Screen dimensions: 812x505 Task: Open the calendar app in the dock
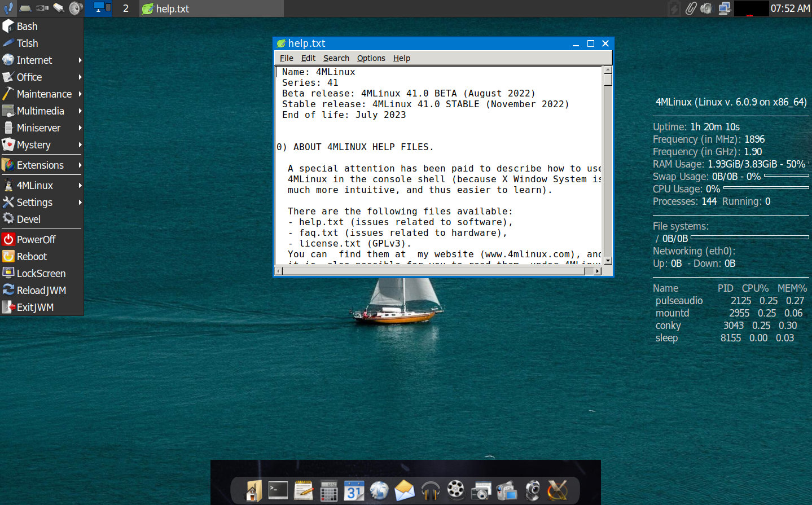(x=354, y=490)
